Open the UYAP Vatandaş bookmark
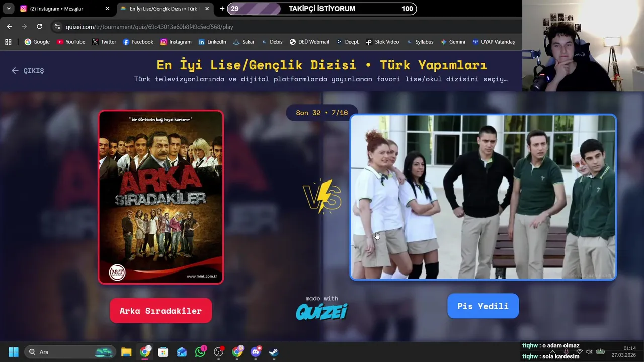644x362 pixels. pyautogui.click(x=494, y=42)
